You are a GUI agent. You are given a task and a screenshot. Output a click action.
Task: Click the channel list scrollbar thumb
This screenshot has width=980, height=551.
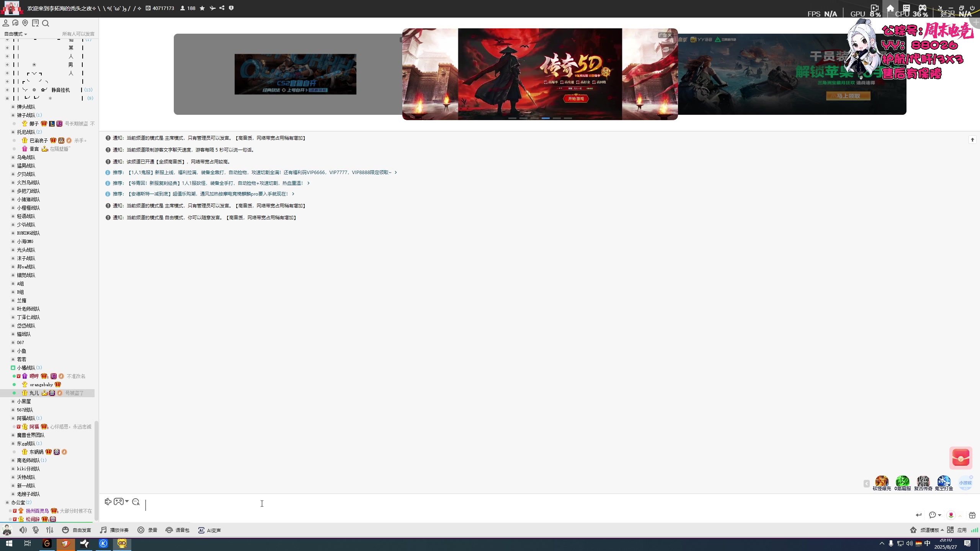(96, 471)
